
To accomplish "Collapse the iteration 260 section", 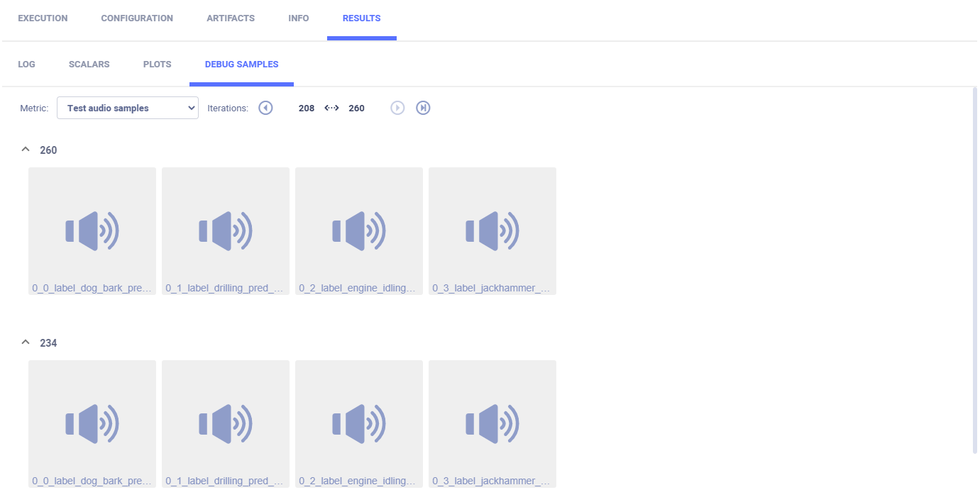I will tap(26, 150).
